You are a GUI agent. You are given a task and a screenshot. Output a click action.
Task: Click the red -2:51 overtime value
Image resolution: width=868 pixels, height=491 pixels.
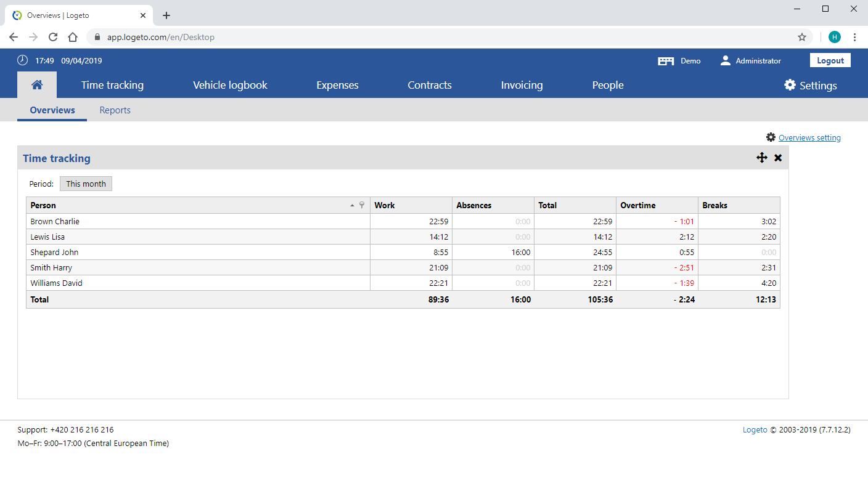(684, 267)
